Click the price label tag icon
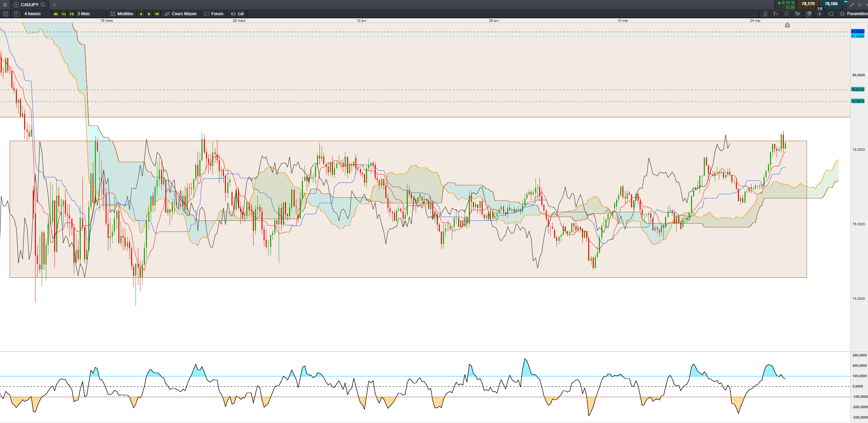The height and width of the screenshot is (423, 868). click(x=831, y=14)
